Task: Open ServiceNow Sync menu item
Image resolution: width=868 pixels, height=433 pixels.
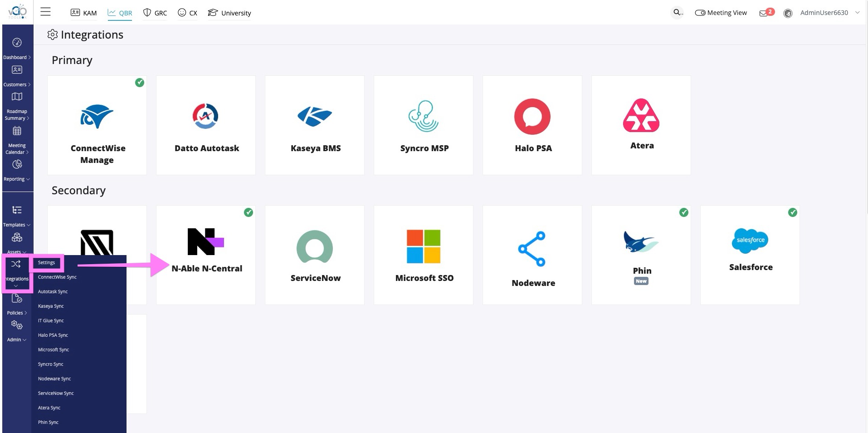Action: 56,394
